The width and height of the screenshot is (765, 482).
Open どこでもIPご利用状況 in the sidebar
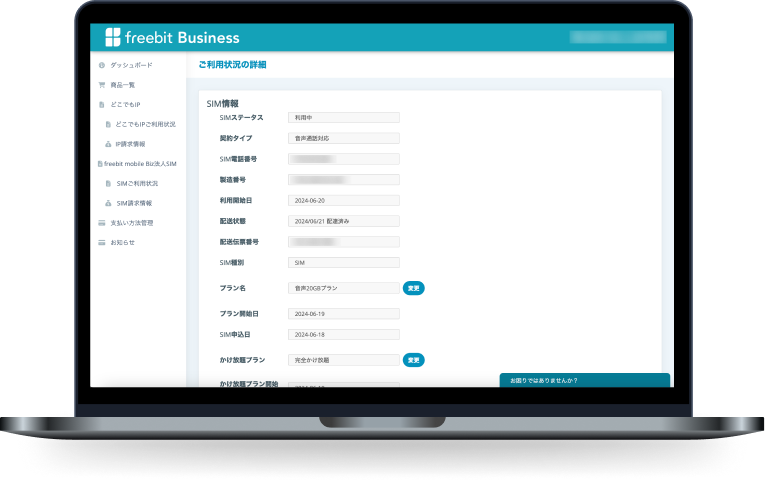click(145, 124)
